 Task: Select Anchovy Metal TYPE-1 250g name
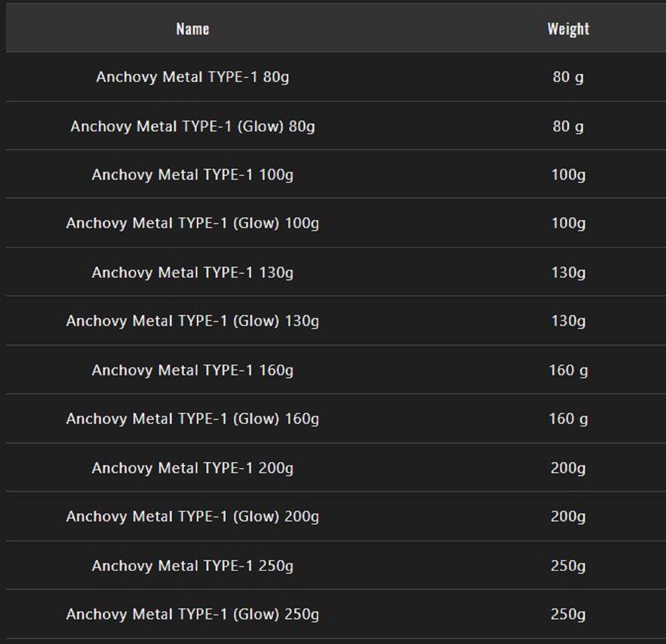(192, 566)
